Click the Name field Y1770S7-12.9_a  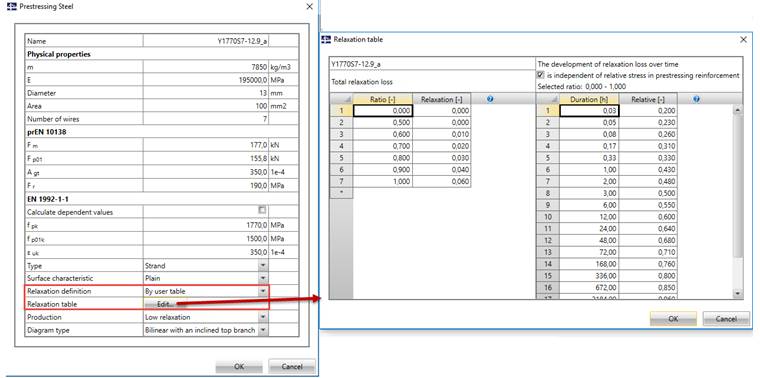(206, 41)
